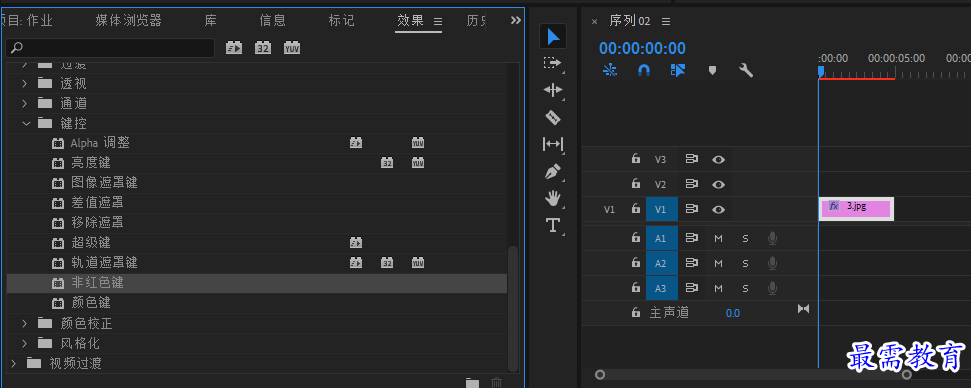Select the 亮度键 effect
The height and width of the screenshot is (388, 971).
(x=90, y=163)
